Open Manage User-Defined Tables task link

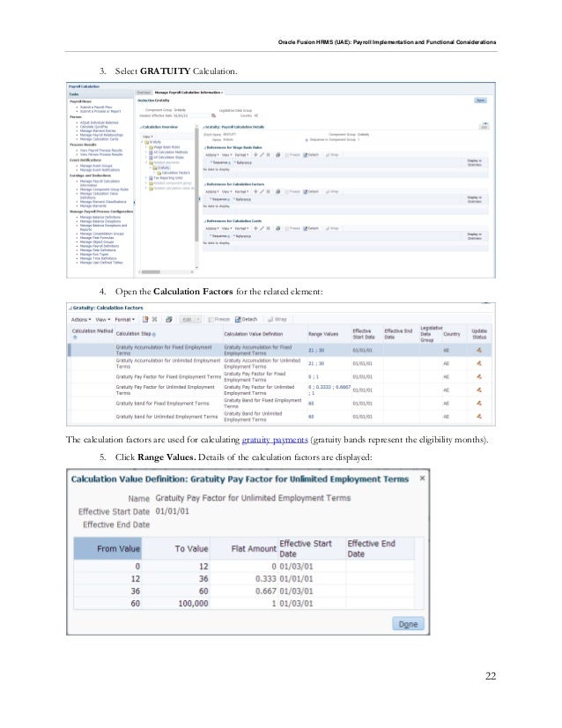coord(101,263)
